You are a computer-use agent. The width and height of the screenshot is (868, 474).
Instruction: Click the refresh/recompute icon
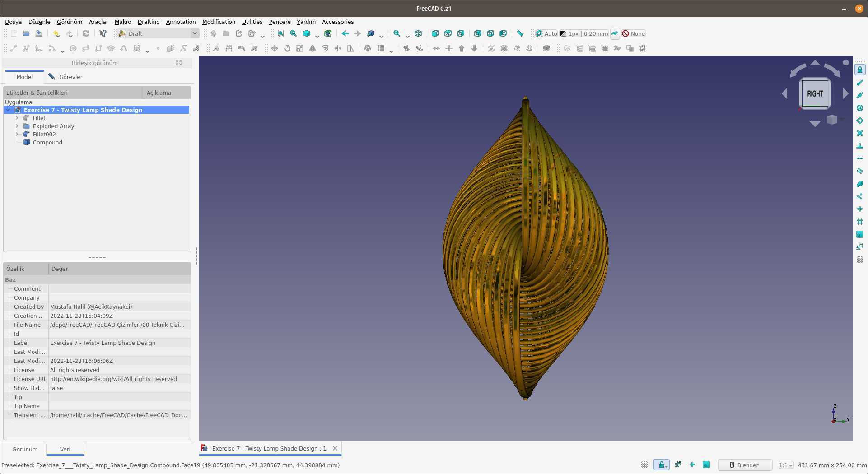coord(86,33)
